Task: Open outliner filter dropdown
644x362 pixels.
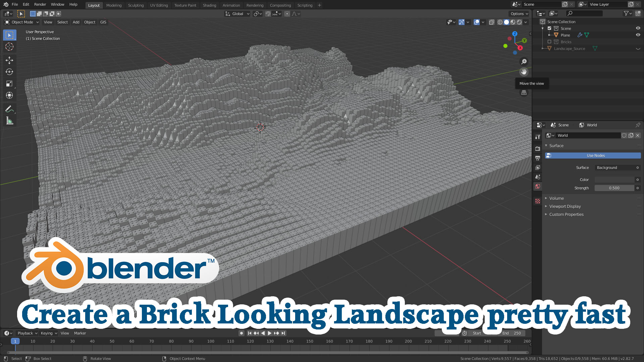Action: [x=628, y=13]
